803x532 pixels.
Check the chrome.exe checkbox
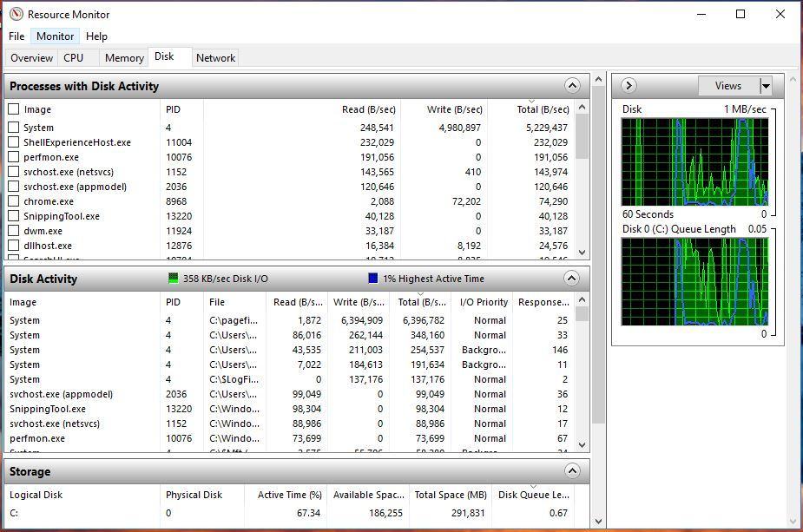coord(14,200)
